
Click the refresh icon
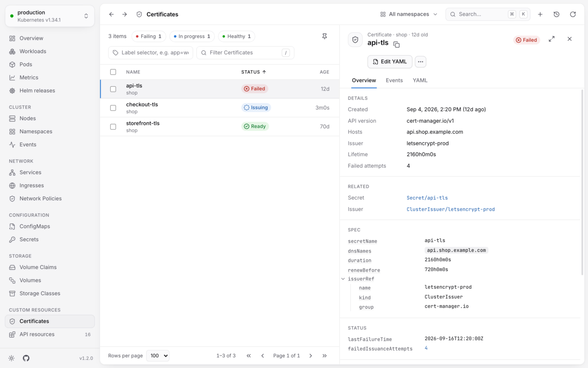click(x=573, y=14)
